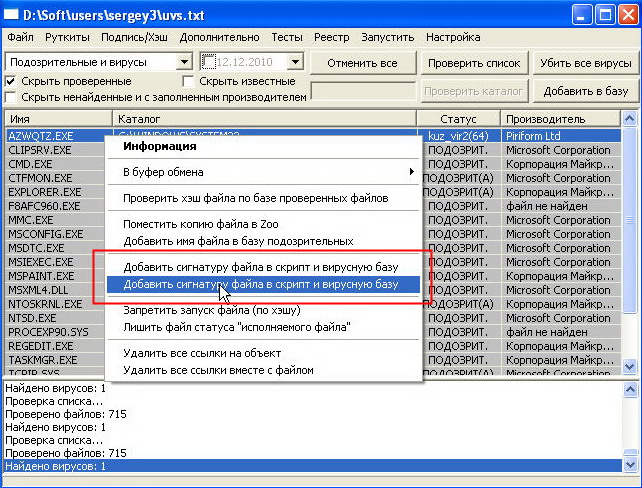Enable the Скрыть известные checkbox

click(x=188, y=81)
